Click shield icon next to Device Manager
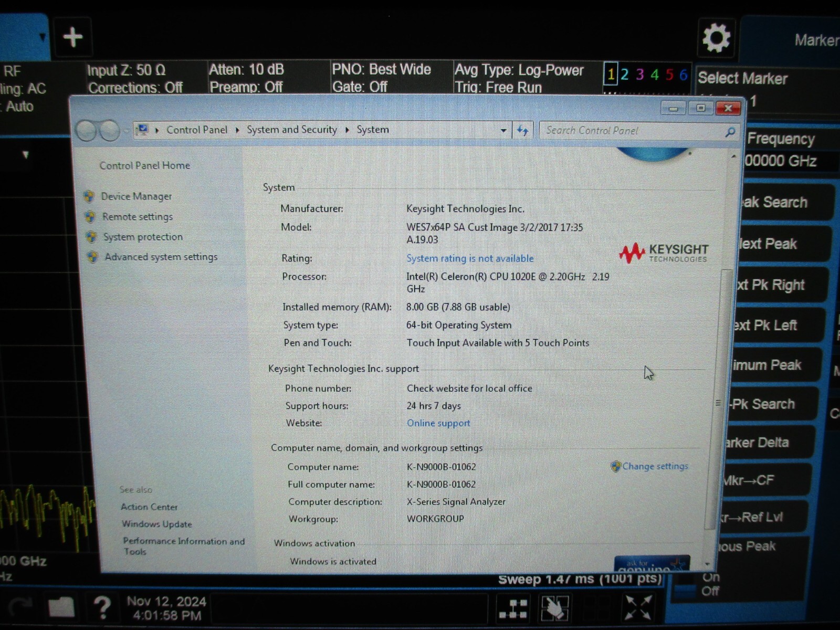 coord(89,196)
